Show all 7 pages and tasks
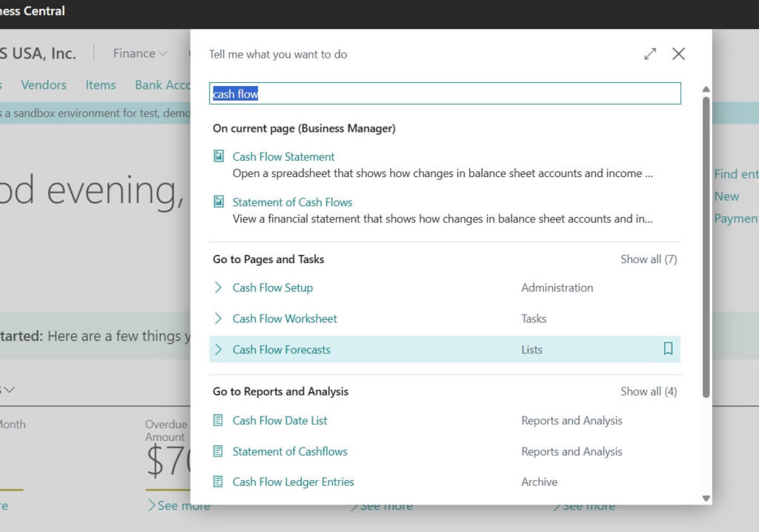 649,259
